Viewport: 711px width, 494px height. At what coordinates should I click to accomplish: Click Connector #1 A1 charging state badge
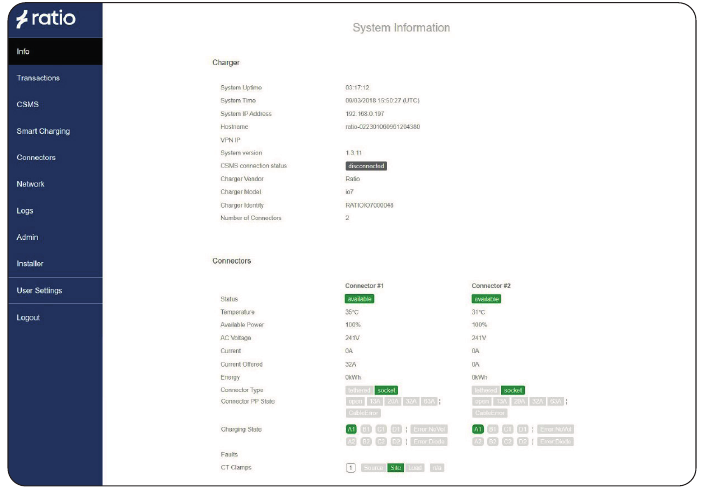(x=351, y=429)
